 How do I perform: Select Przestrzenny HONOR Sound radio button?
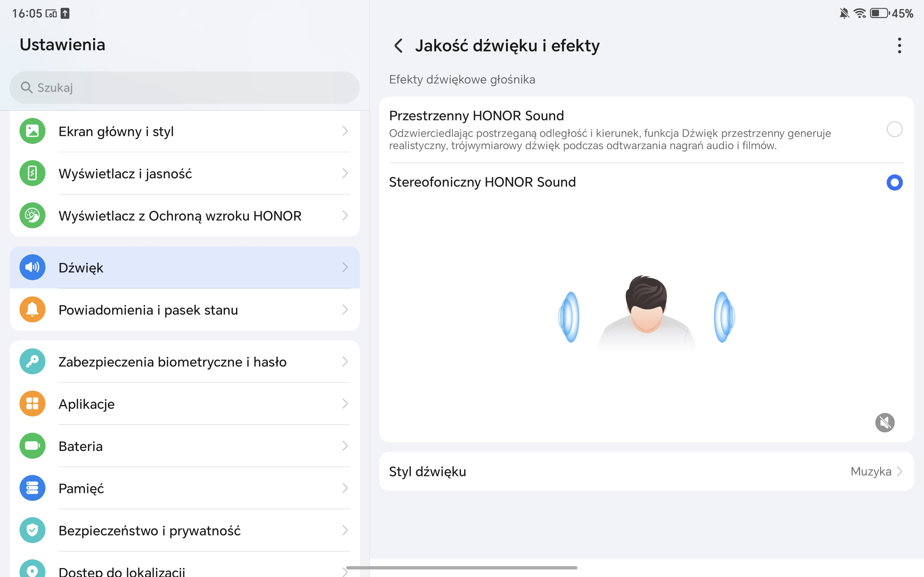(894, 129)
